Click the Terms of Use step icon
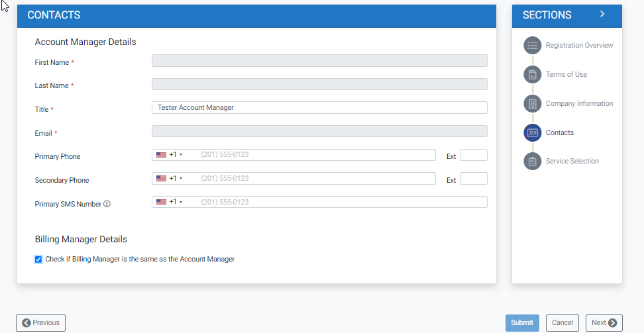This screenshot has height=333, width=644. tap(532, 74)
